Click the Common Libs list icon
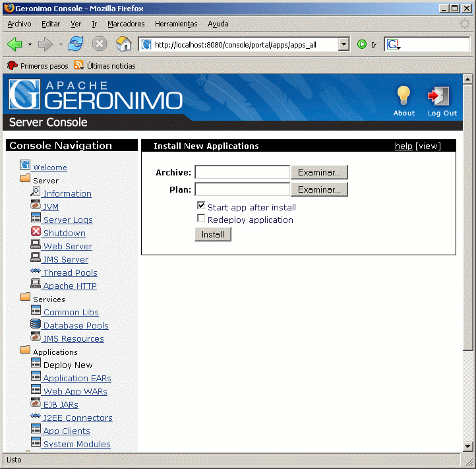Screen dimensions: 476x469 click(x=36, y=310)
